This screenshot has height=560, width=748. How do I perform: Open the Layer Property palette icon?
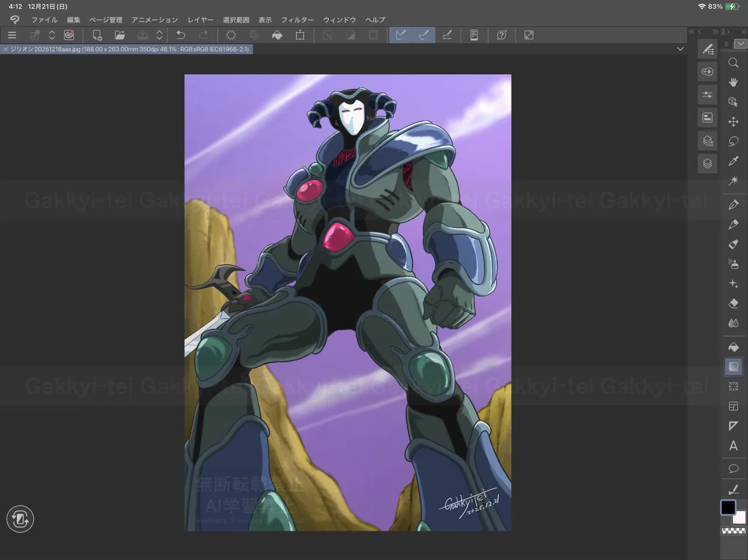tap(708, 141)
